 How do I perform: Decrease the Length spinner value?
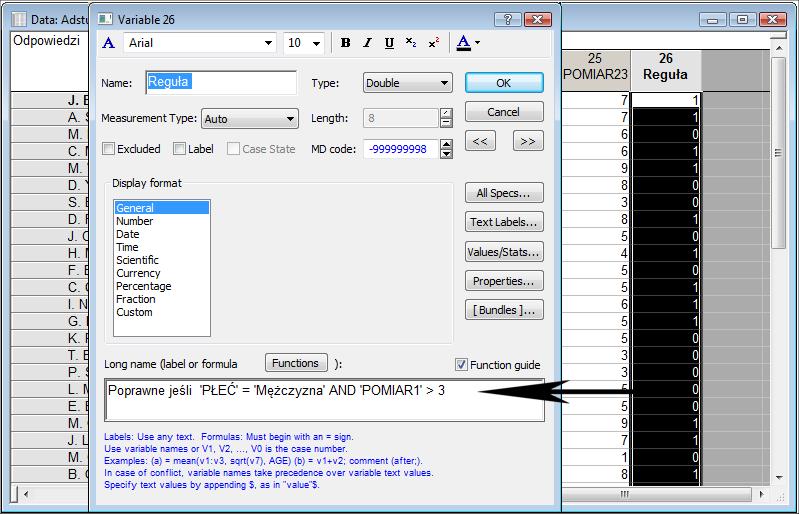tap(446, 123)
